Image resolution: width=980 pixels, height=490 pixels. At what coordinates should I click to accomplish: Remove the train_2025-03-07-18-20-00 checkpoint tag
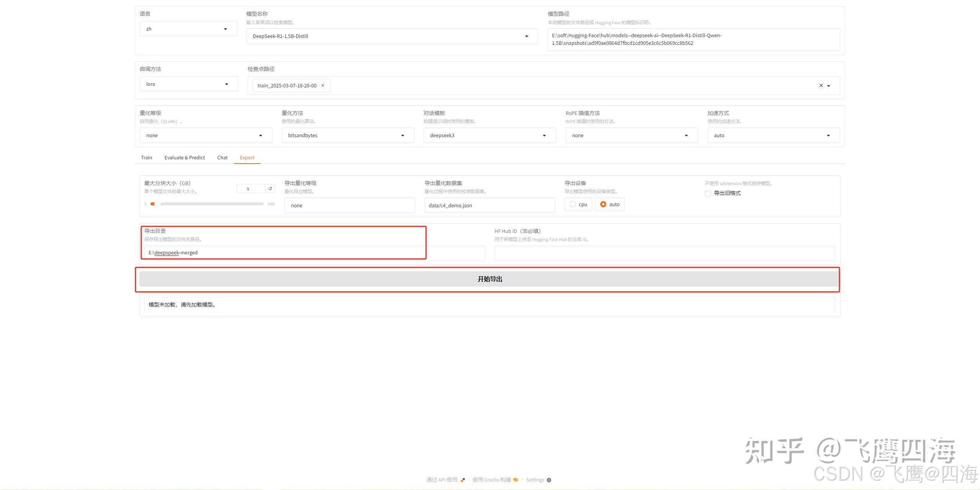pyautogui.click(x=323, y=85)
